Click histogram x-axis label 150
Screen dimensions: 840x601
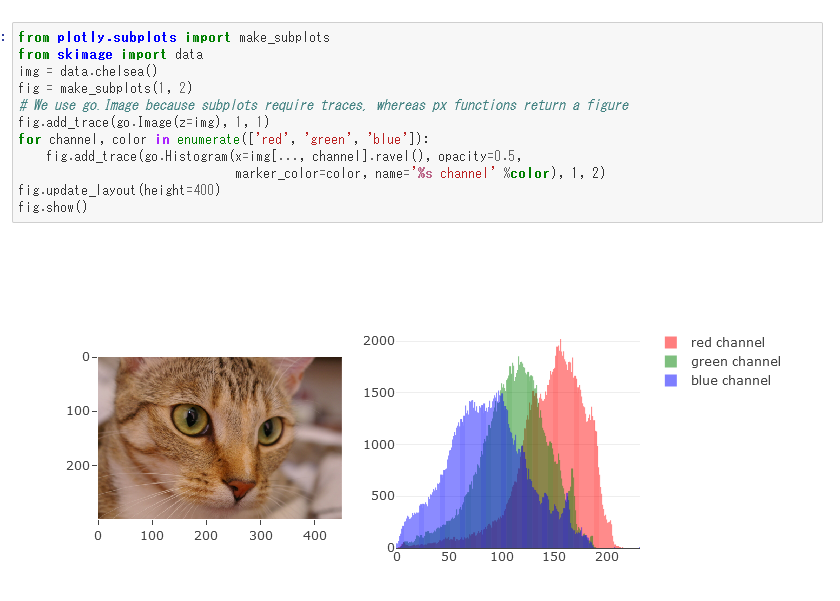click(554, 557)
